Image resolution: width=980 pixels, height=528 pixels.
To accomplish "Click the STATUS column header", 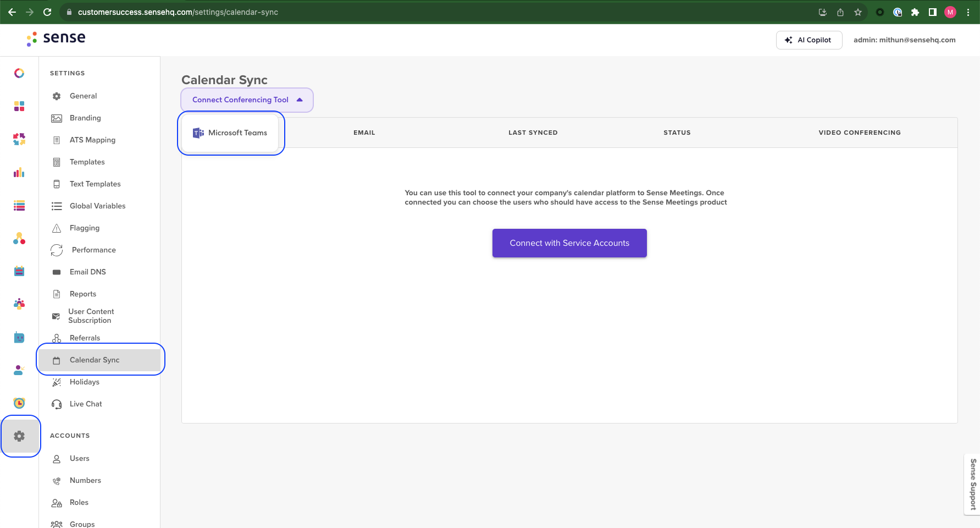I will point(677,133).
